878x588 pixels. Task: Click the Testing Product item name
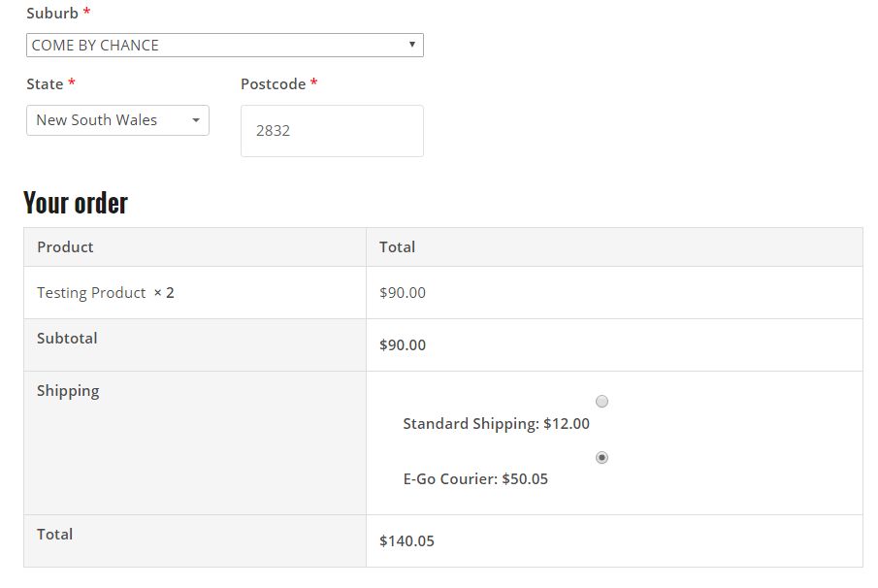[91, 293]
